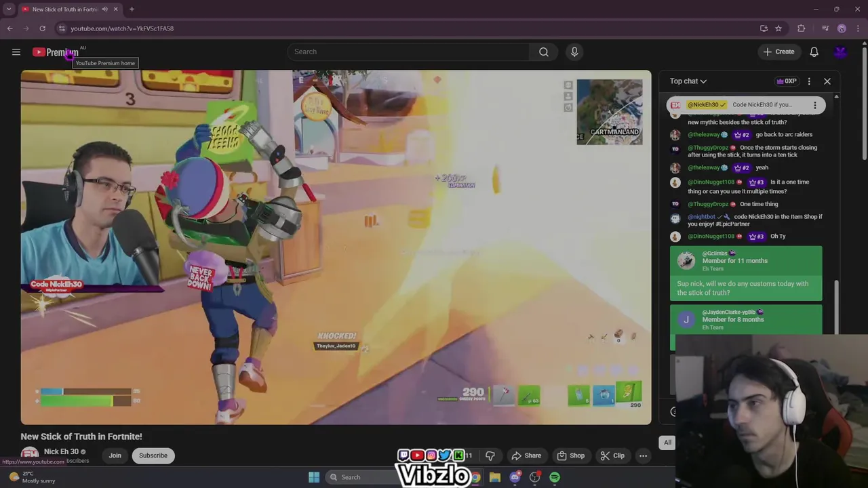
Task: Click the Create button
Action: [778, 52]
